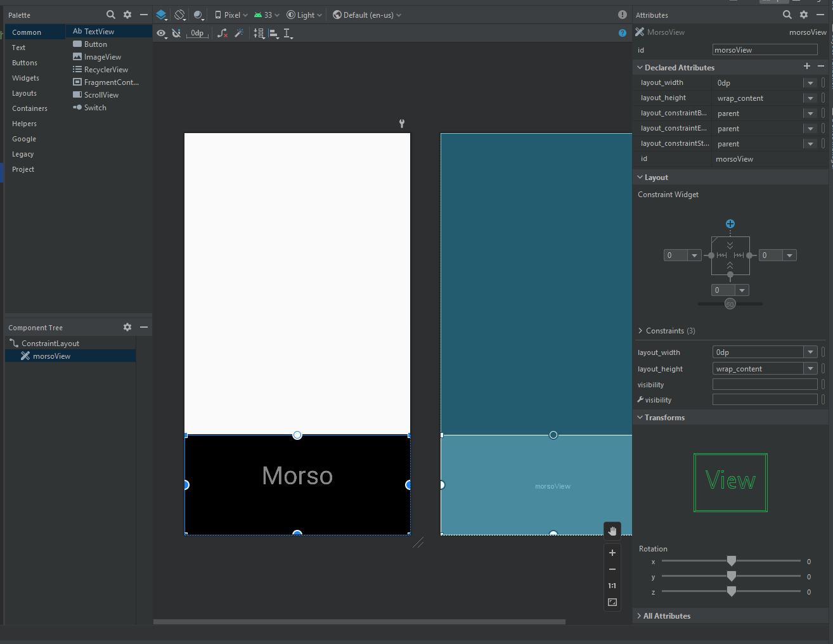
Task: Zoom out on the design surface
Action: [612, 569]
